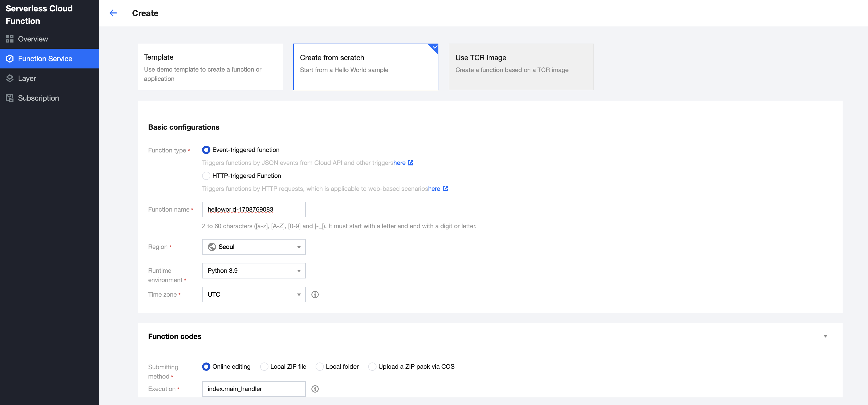Open the Python 3.9 runtime dropdown
The height and width of the screenshot is (405, 868).
pyautogui.click(x=253, y=271)
